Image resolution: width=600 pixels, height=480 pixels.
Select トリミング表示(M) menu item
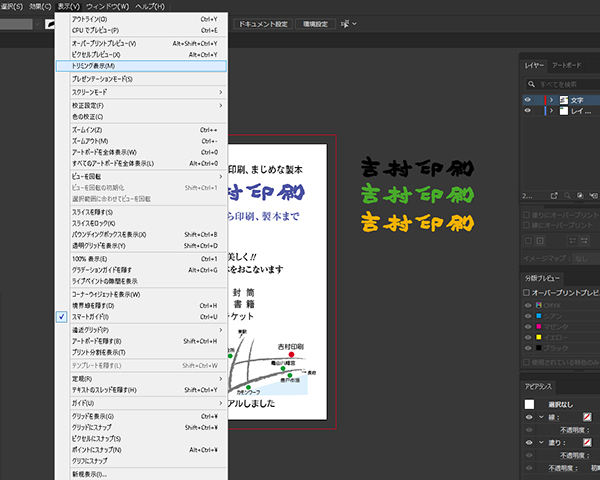pos(141,66)
